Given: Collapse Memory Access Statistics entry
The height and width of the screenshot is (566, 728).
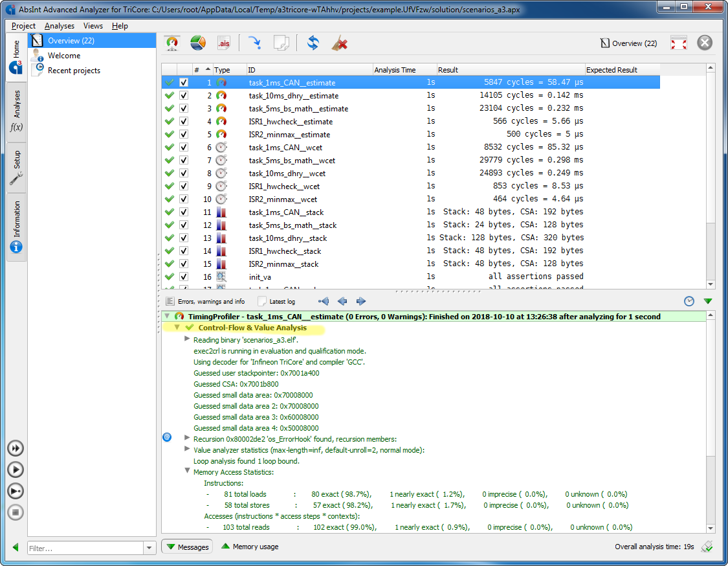Looking at the screenshot, I should click(187, 471).
